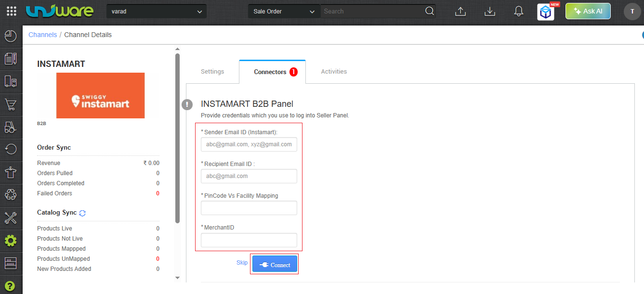Screen dimensions: 644x294
Task: Focus the header Search field
Action: coord(372,12)
